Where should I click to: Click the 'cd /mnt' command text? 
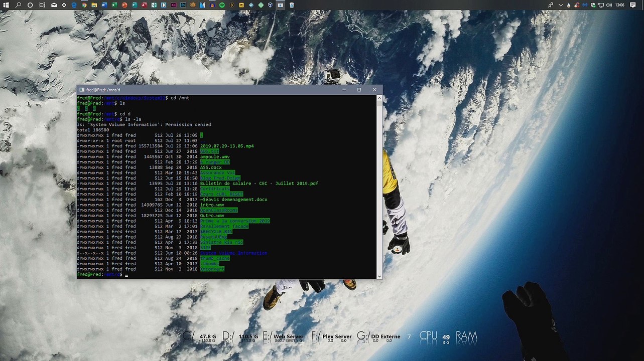coord(180,98)
